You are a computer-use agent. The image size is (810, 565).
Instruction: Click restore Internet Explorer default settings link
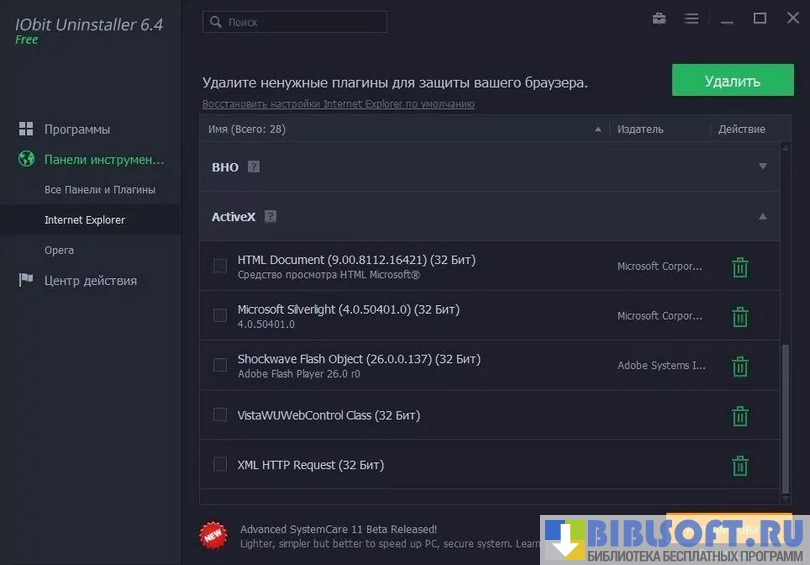pos(338,104)
